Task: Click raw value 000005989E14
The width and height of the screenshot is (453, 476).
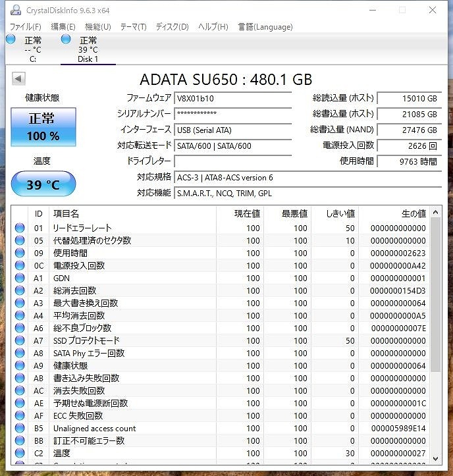Action: pyautogui.click(x=398, y=429)
